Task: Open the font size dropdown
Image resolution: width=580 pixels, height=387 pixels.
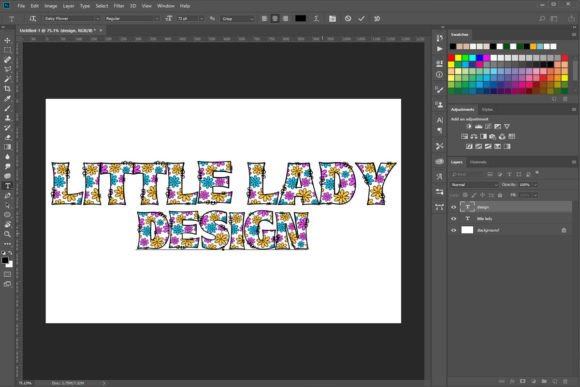Action: 202,18
